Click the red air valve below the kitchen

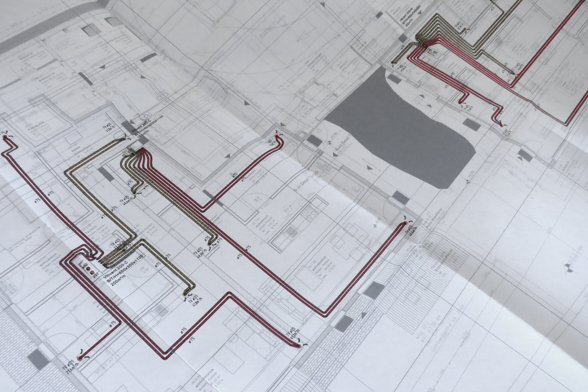click(x=299, y=346)
